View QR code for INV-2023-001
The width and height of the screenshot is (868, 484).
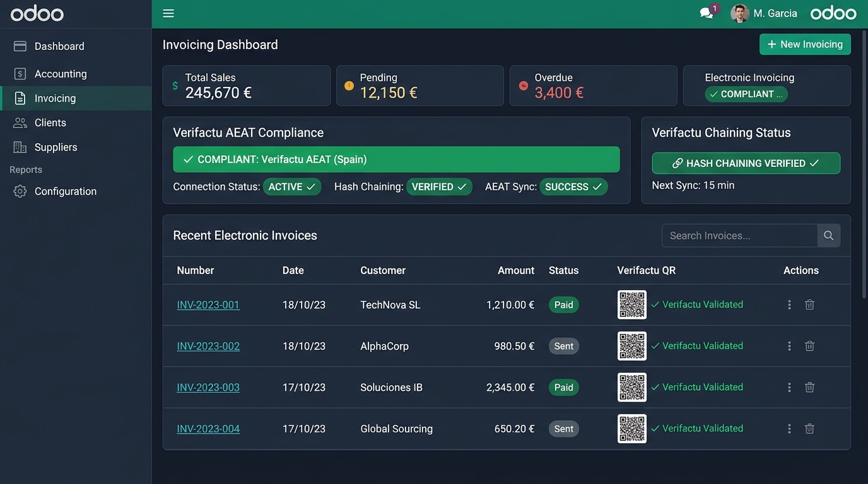(x=632, y=305)
